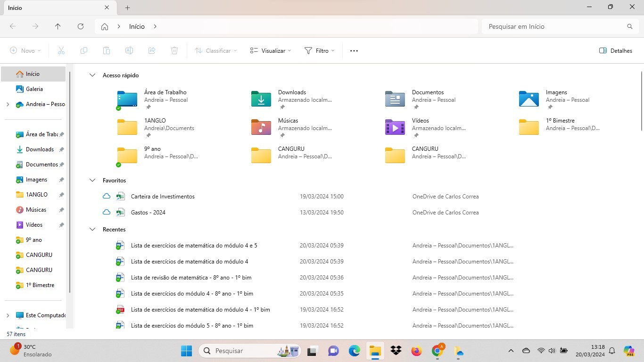
Task: Go up one folder level arrow
Action: pyautogui.click(x=58, y=26)
